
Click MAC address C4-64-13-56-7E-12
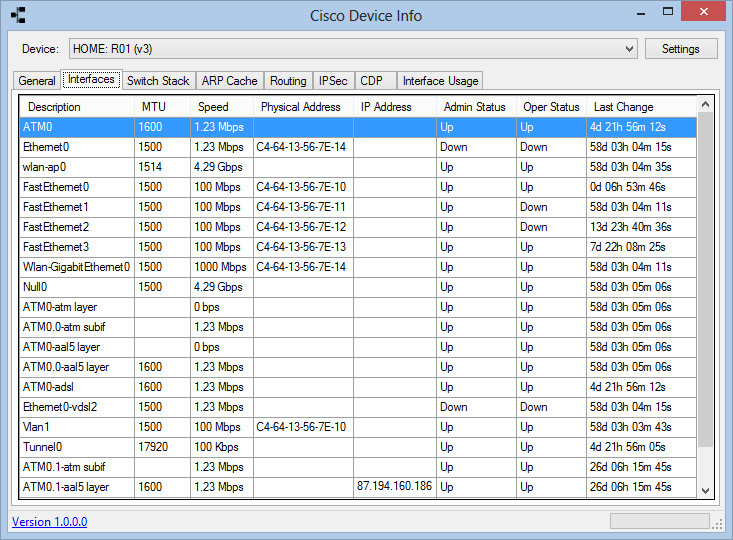(301, 227)
